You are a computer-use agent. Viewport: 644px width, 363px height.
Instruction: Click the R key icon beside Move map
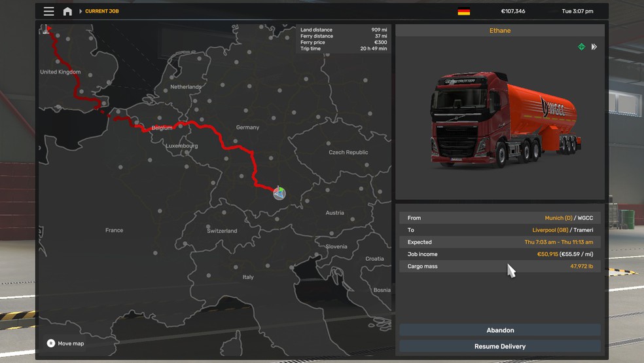[x=51, y=343]
